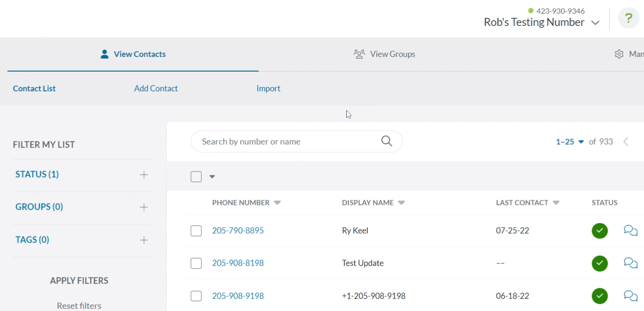Open the Import tab
The height and width of the screenshot is (311, 644).
click(x=268, y=88)
